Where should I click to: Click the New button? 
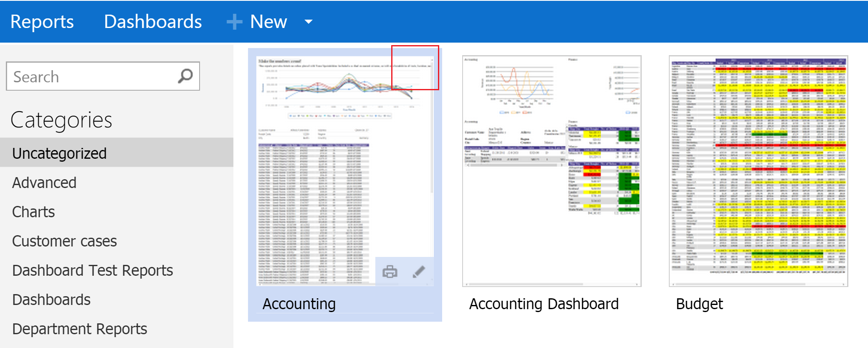pos(268,22)
